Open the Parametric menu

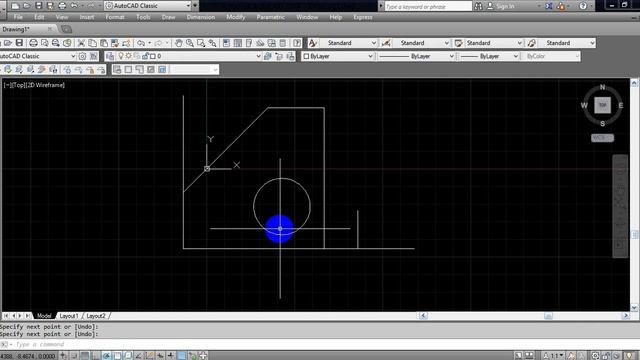click(x=270, y=17)
